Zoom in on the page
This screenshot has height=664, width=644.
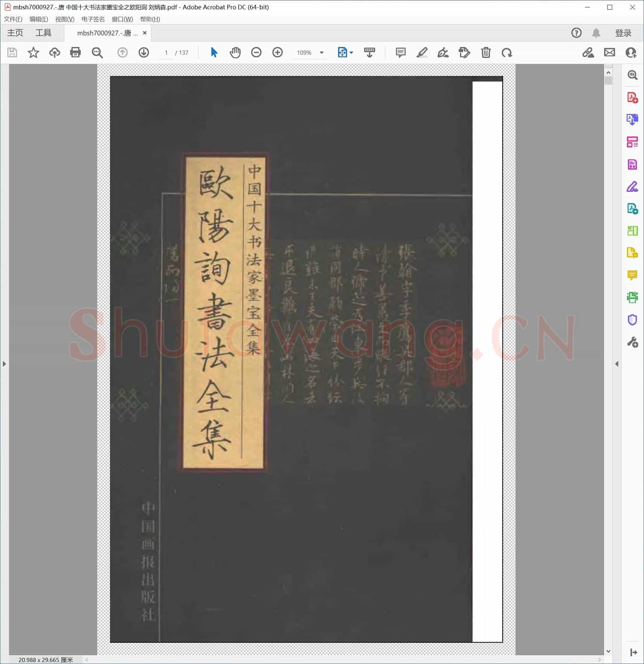(x=277, y=52)
